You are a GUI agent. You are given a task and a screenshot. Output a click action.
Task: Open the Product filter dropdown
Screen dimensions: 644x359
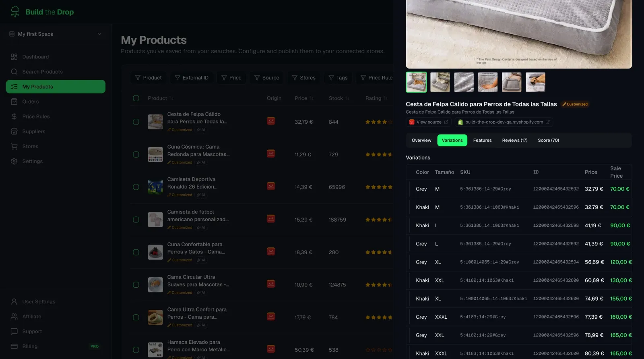149,78
